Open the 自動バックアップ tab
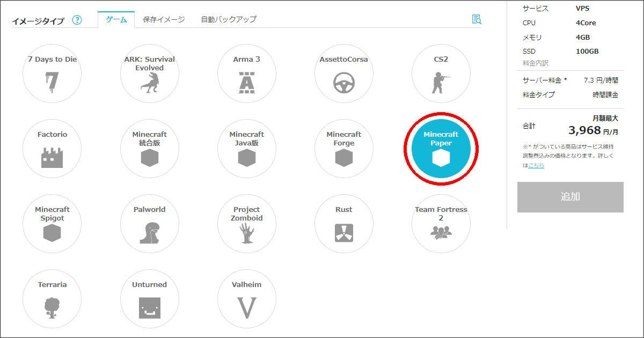644x338 pixels. [x=229, y=19]
